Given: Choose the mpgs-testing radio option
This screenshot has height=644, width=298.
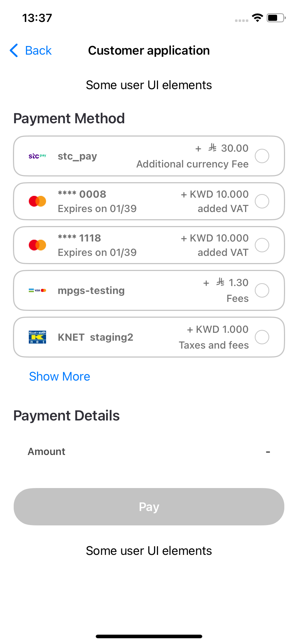Looking at the screenshot, I should pyautogui.click(x=262, y=290).
